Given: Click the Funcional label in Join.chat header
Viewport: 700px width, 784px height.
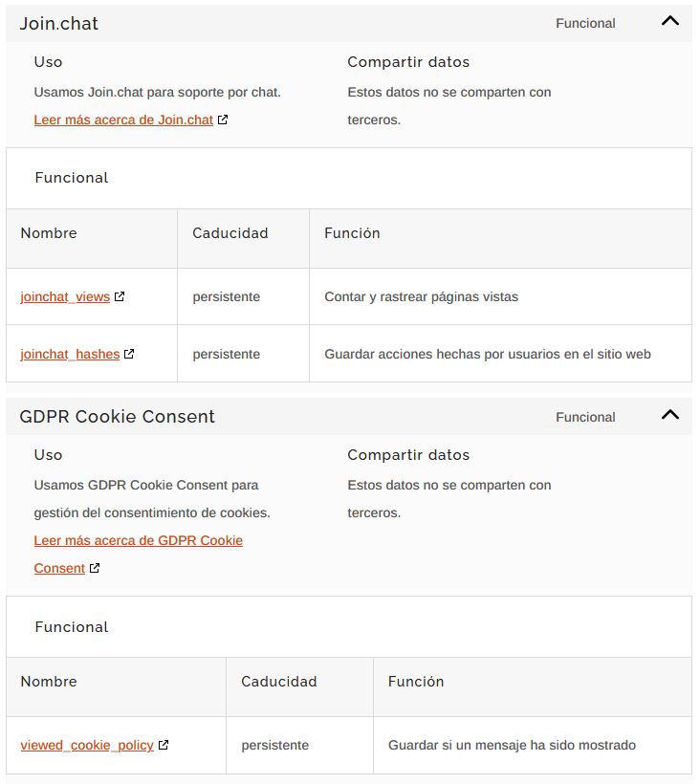Looking at the screenshot, I should 585,24.
